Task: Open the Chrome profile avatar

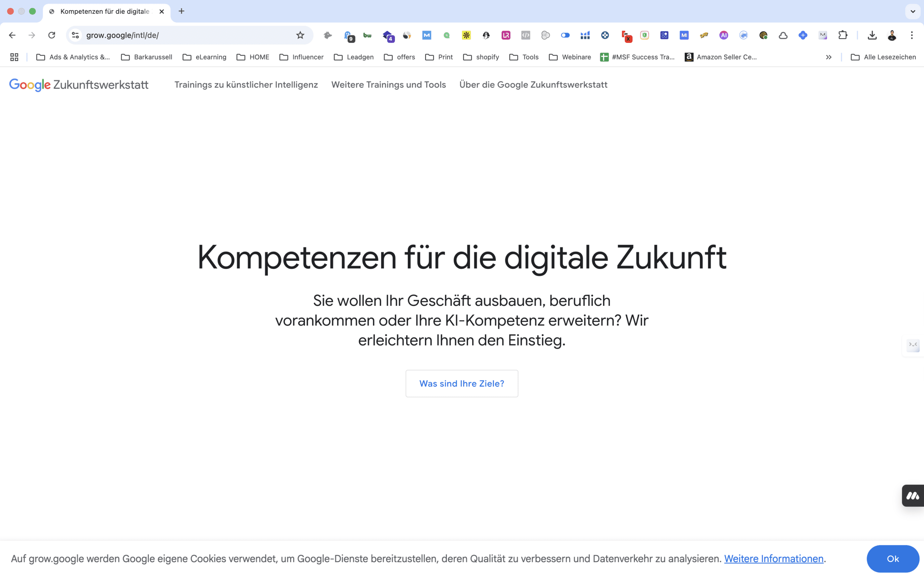Action: tap(892, 35)
